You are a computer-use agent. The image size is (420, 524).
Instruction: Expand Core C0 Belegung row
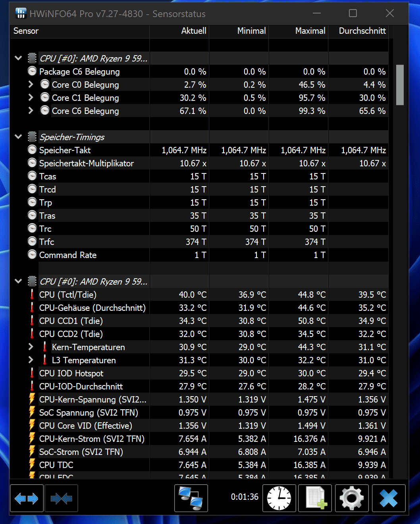[31, 85]
